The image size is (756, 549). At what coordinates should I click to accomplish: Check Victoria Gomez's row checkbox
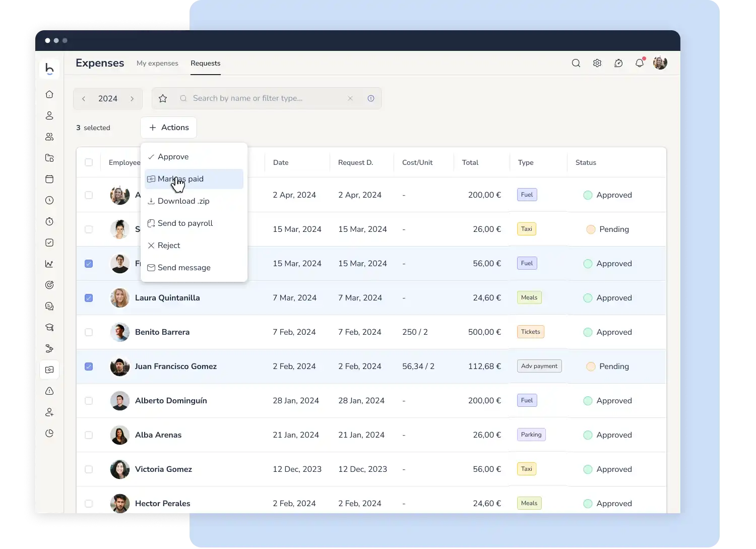click(x=89, y=469)
